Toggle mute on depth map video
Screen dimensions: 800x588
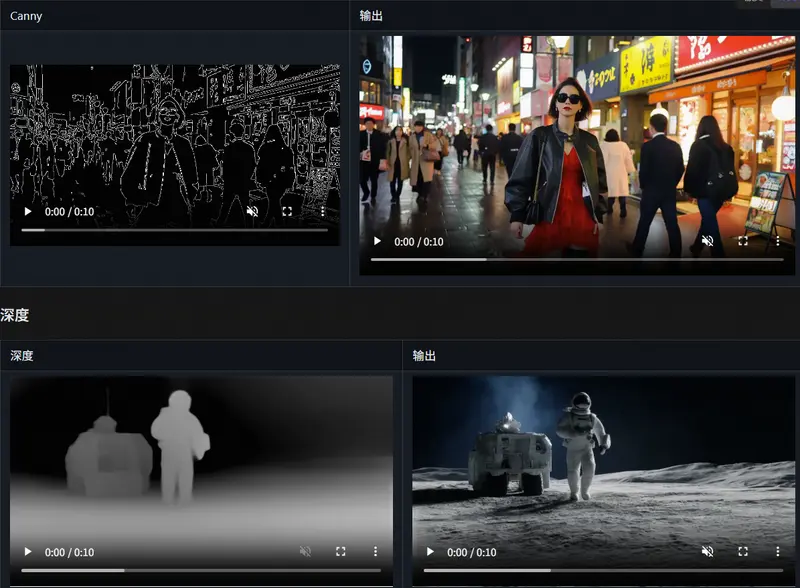[x=305, y=551]
